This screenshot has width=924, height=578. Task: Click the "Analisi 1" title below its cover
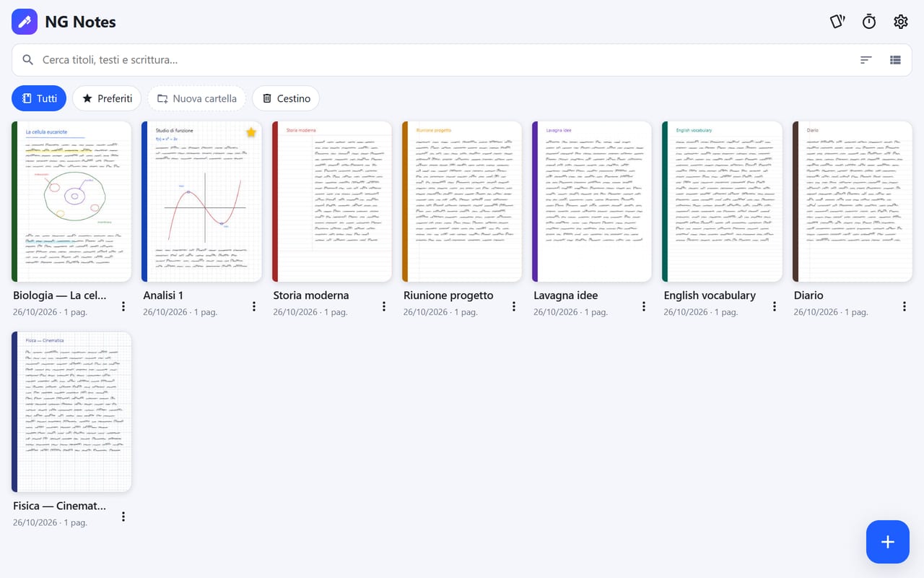pos(163,296)
